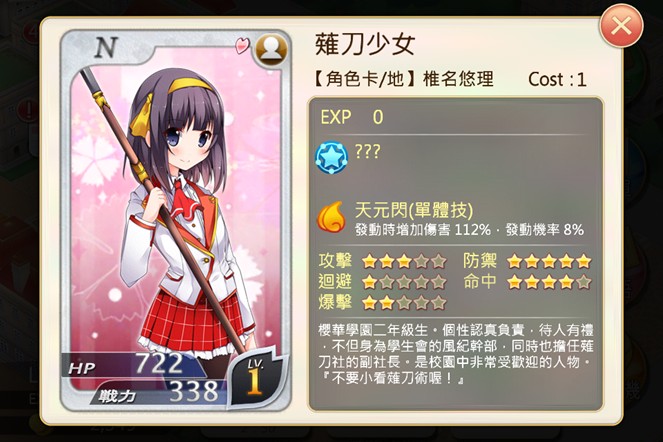The image size is (663, 442).
Task: Tap the 薙刀少女 card title
Action: pos(365,44)
